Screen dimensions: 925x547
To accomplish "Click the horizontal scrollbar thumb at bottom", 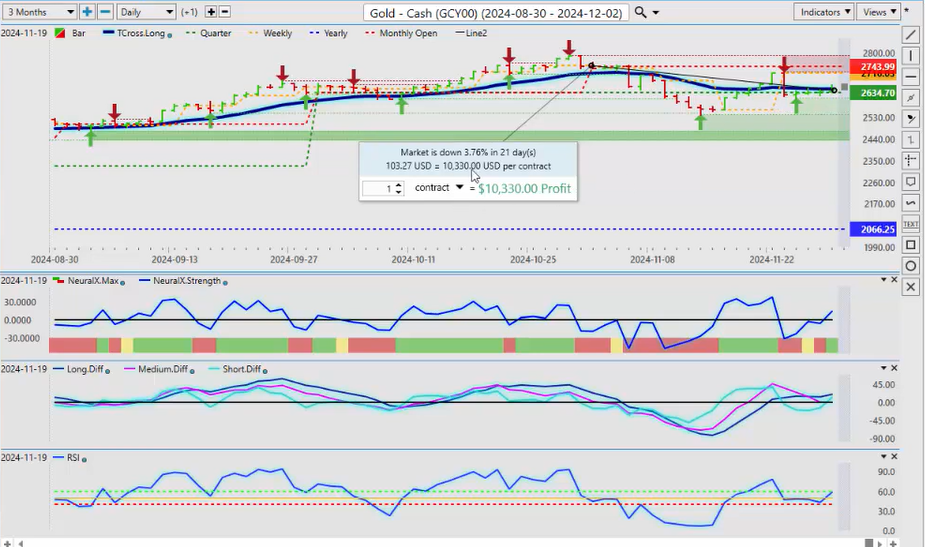I will pos(868,543).
